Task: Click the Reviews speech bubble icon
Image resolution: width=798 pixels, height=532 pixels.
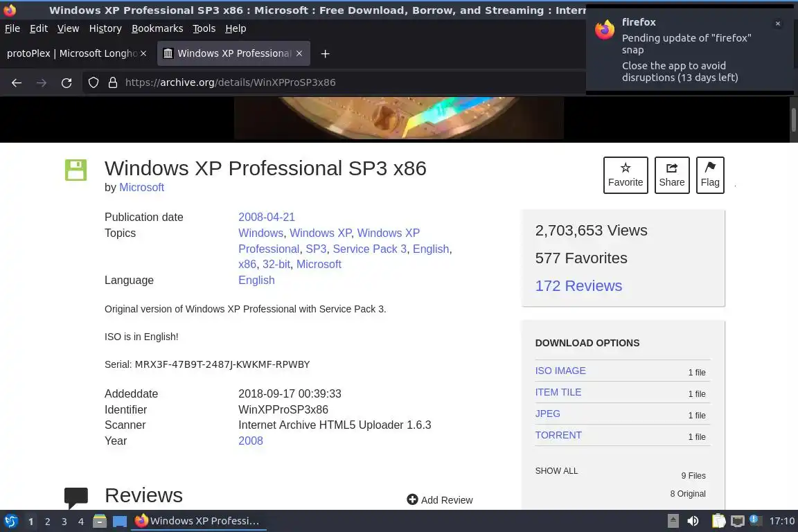Action: pyautogui.click(x=76, y=497)
